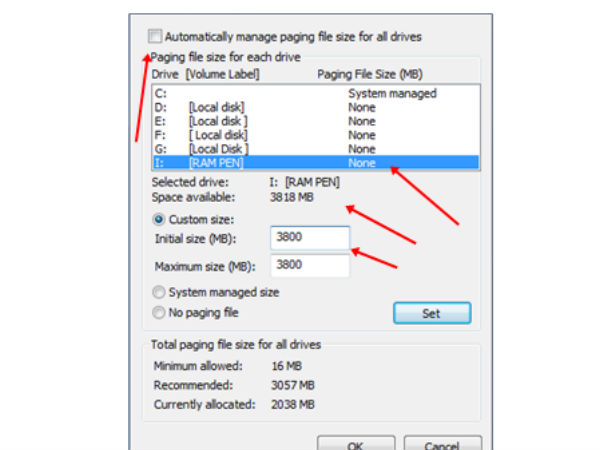Select drive F: [Local disk] row

point(316,135)
